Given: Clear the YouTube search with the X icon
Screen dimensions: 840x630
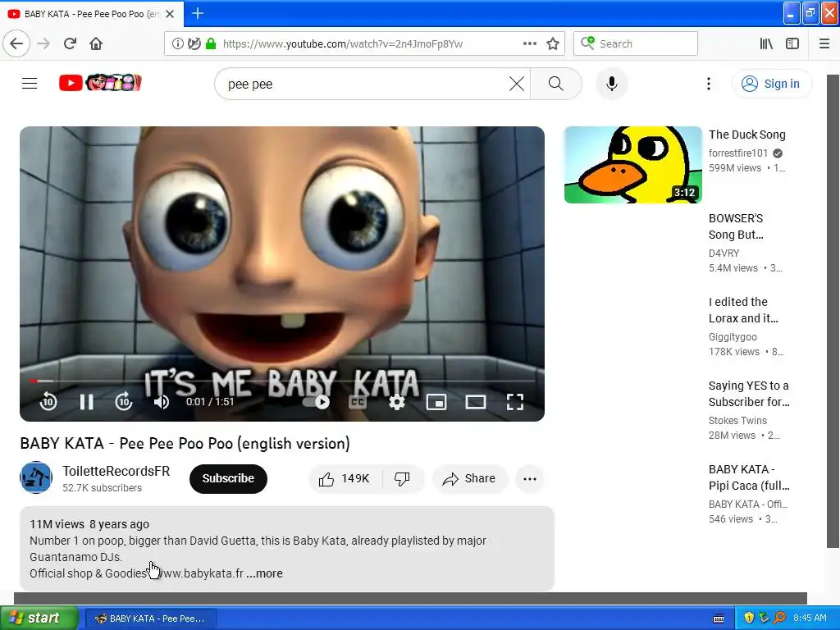Looking at the screenshot, I should click(x=517, y=84).
